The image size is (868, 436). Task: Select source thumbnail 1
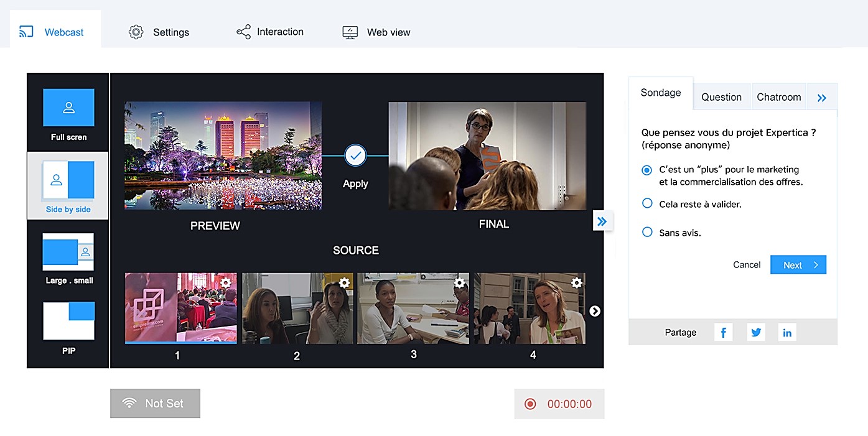point(181,308)
